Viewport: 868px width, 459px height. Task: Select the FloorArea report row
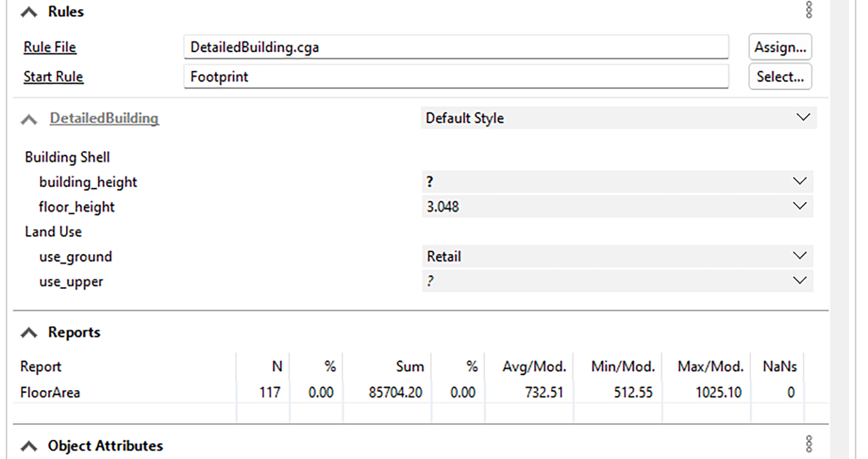click(x=50, y=392)
